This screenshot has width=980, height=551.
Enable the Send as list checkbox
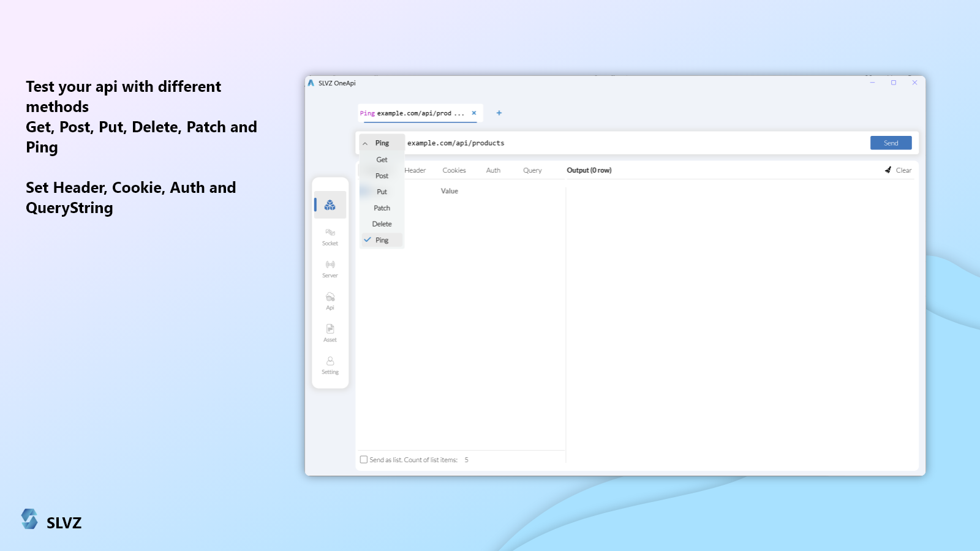(x=364, y=460)
